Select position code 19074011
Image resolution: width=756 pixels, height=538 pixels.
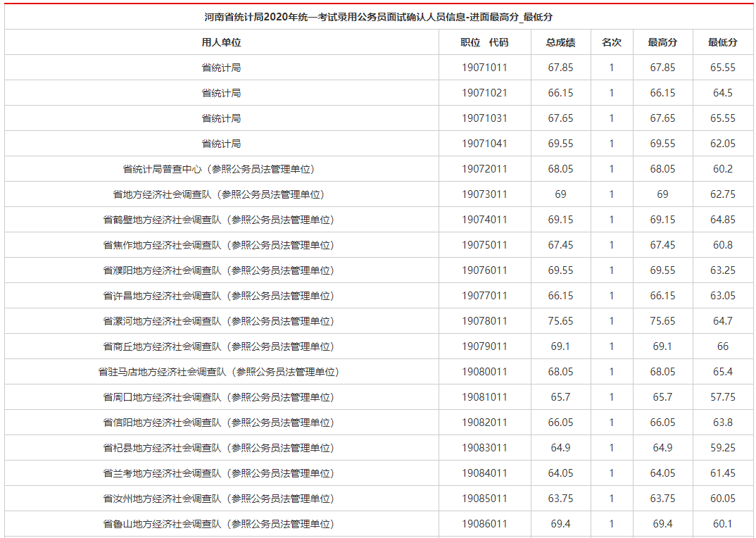(x=484, y=220)
